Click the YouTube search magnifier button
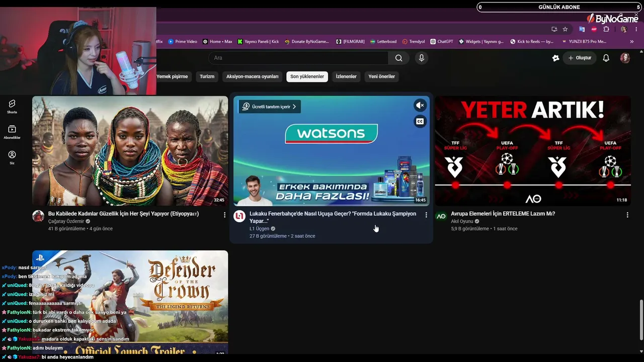This screenshot has width=644, height=362. coord(398,58)
